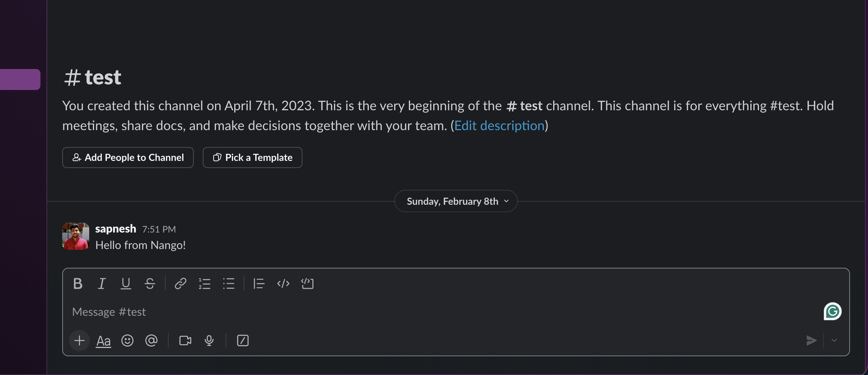Toggle underline formatting
Viewport: 868px width, 375px height.
click(x=126, y=283)
